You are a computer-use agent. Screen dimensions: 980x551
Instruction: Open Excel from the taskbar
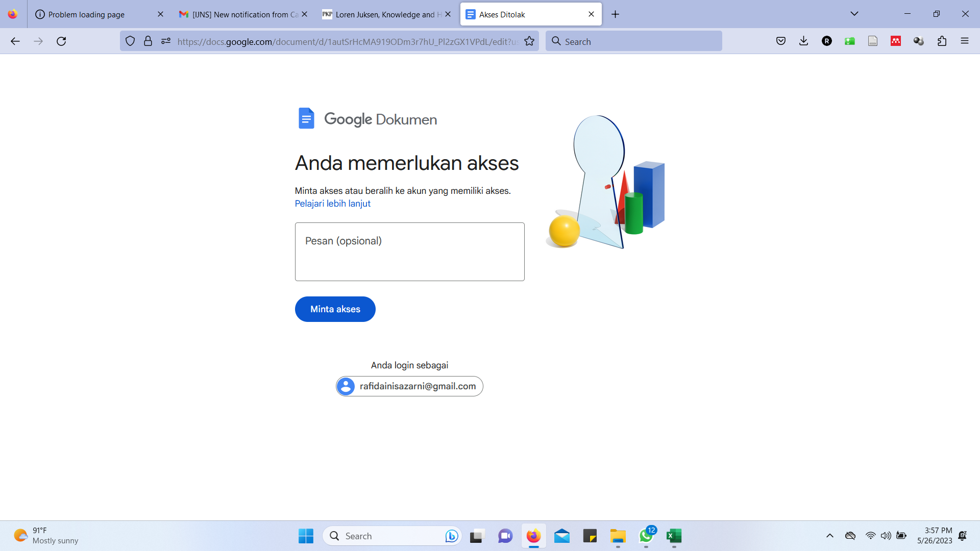pos(674,536)
